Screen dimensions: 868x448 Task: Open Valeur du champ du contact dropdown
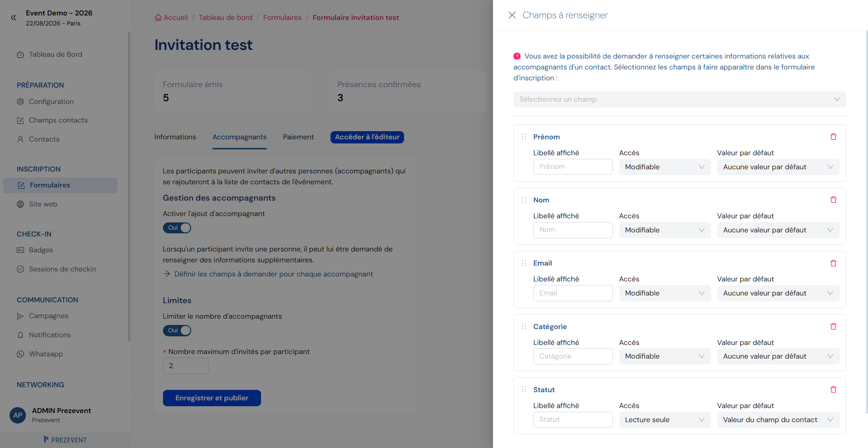point(778,420)
